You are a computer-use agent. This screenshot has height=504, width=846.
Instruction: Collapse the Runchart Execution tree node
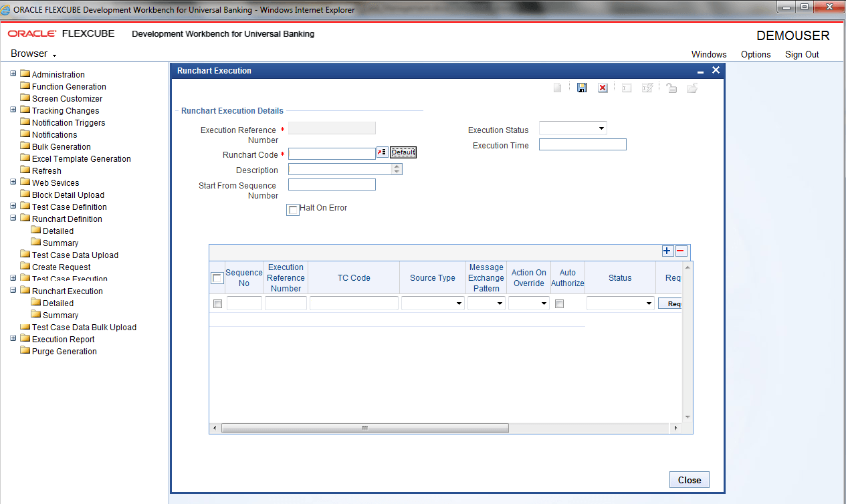[x=13, y=290]
